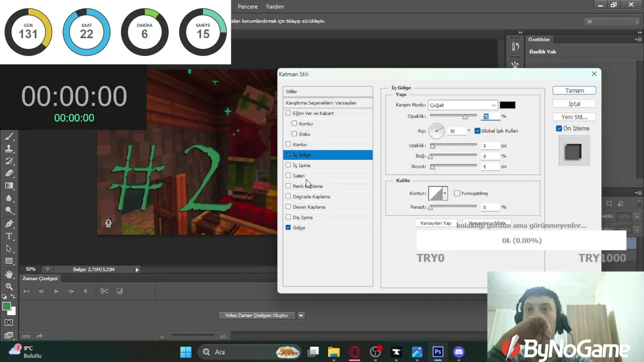The height and width of the screenshot is (362, 644).
Task: Toggle Global Işık Kullan checkbox
Action: click(477, 131)
